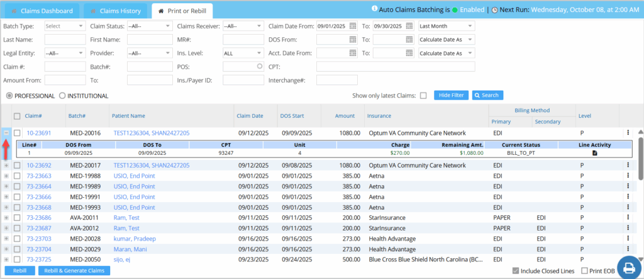Open the three-dot menu for claim 10-23691

tap(628, 133)
